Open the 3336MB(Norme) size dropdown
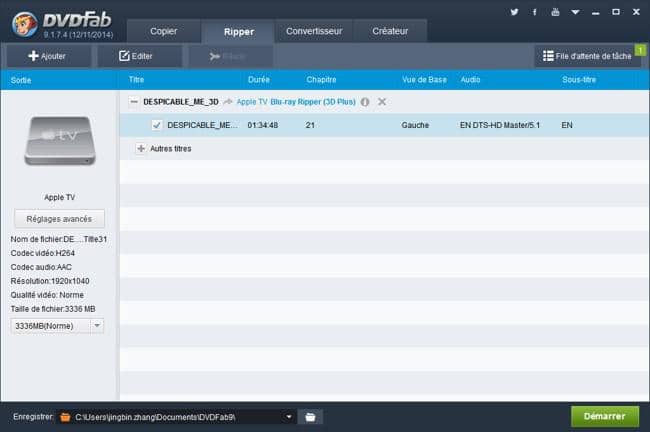 coord(57,326)
